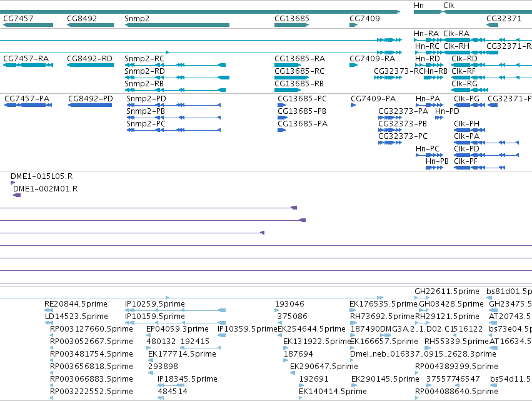The image size is (532, 401).
Task: Click the Clk gene label
Action: pyautogui.click(x=449, y=6)
